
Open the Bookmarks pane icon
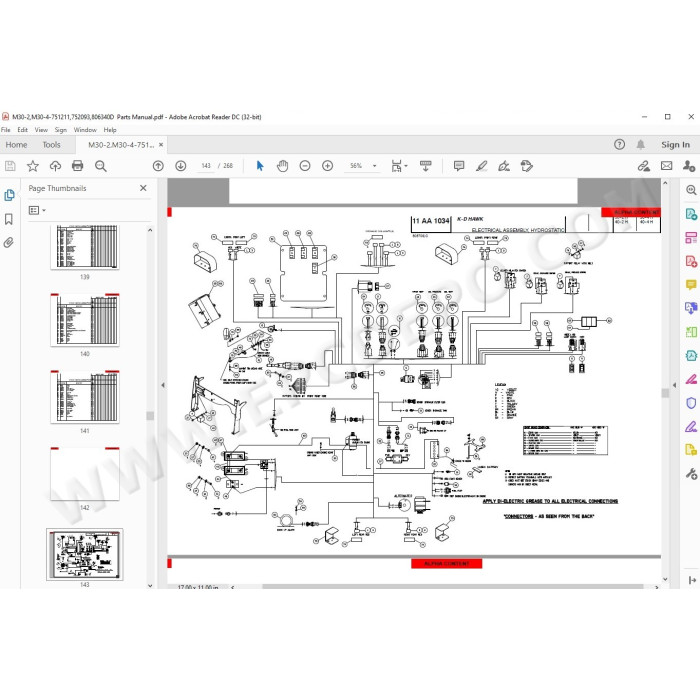(x=8, y=219)
